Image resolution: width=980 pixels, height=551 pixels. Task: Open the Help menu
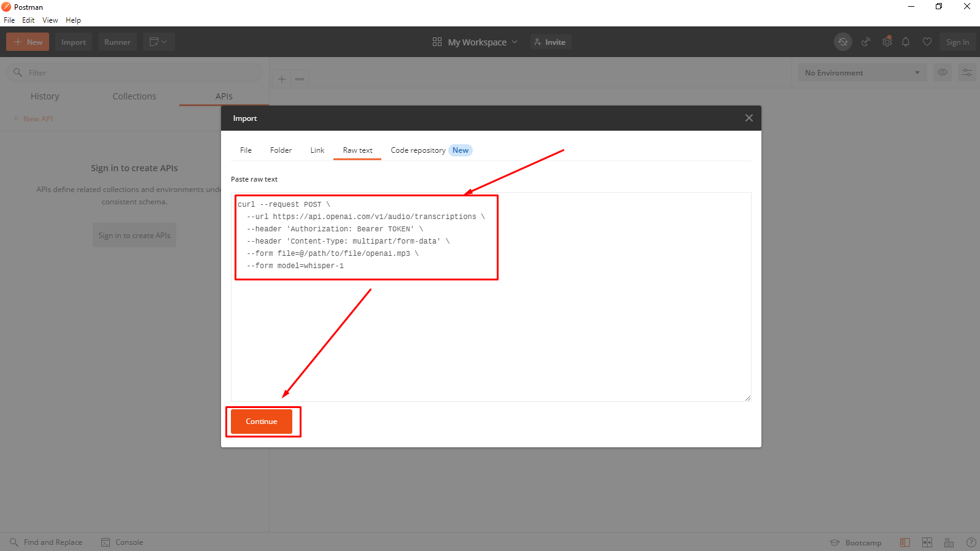pyautogui.click(x=73, y=20)
